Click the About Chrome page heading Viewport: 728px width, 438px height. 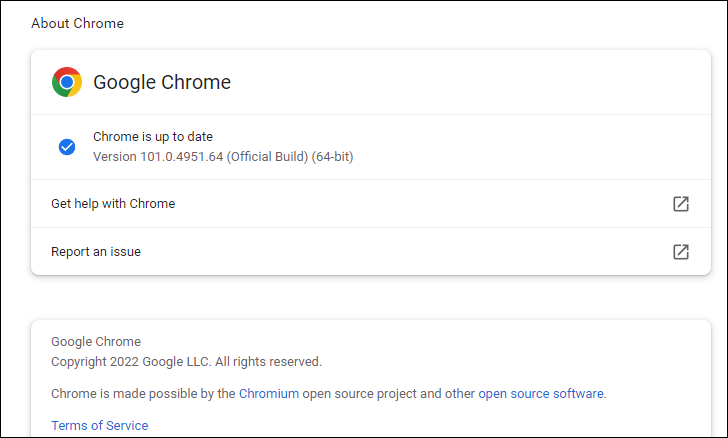[x=78, y=23]
